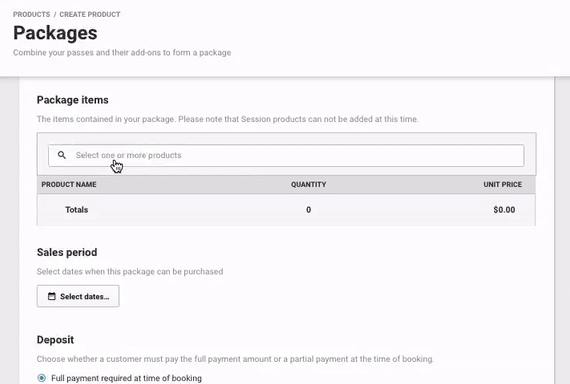
Task: Click the Deposit section heading
Action: coord(55,340)
